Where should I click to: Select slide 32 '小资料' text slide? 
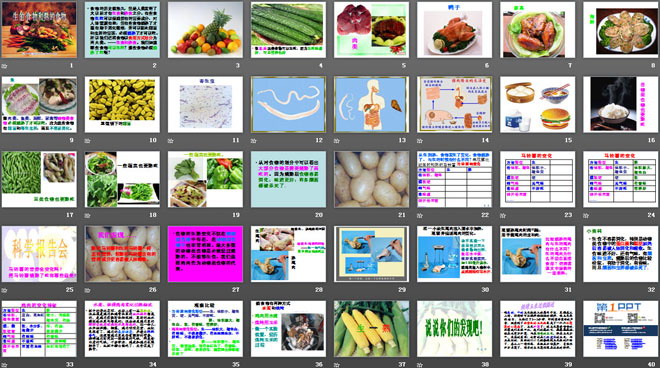[621, 254]
